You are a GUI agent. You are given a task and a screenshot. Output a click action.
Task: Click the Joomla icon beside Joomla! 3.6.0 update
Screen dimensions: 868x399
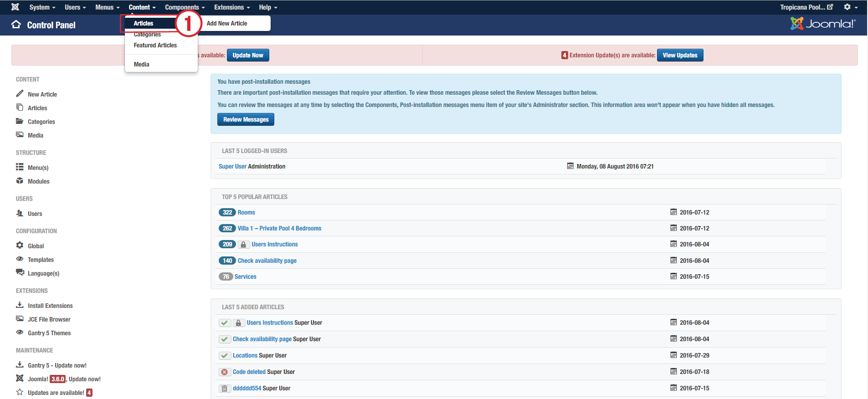click(x=20, y=378)
